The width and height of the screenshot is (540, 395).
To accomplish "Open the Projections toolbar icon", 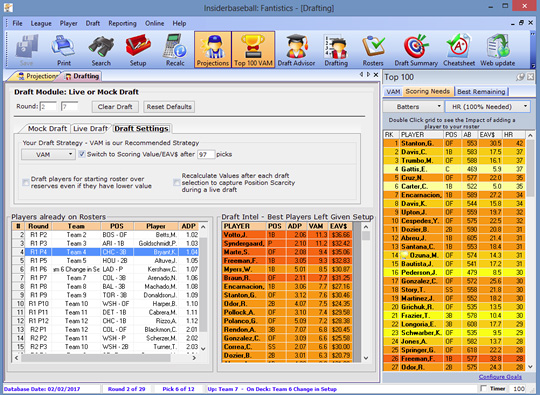I will (x=212, y=50).
